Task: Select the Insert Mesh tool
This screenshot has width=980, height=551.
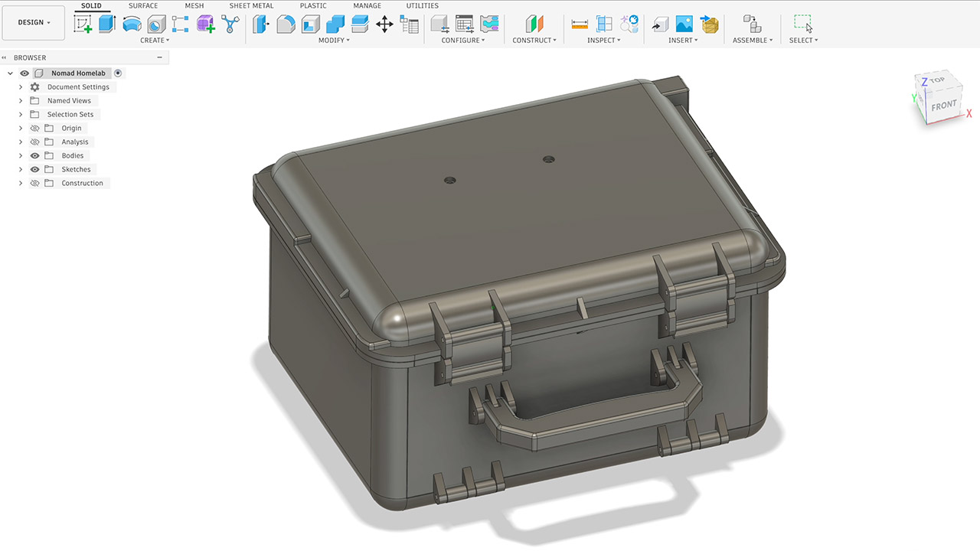Action: point(710,24)
